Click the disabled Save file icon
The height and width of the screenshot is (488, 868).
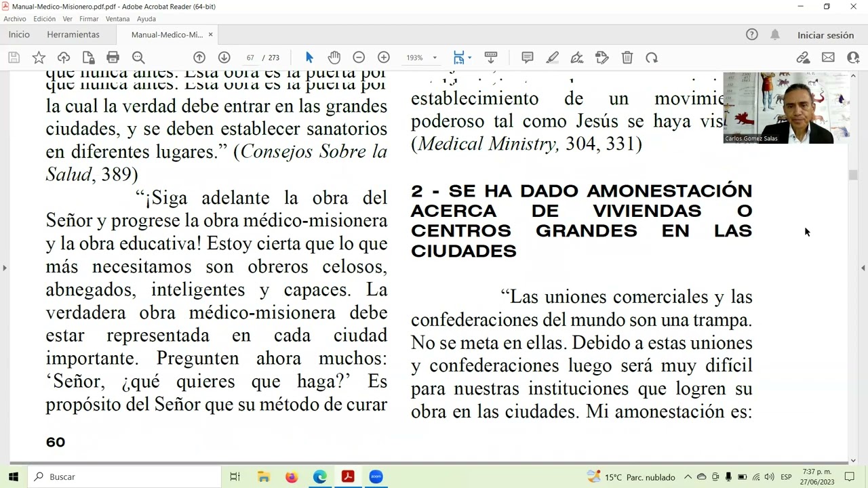[14, 58]
